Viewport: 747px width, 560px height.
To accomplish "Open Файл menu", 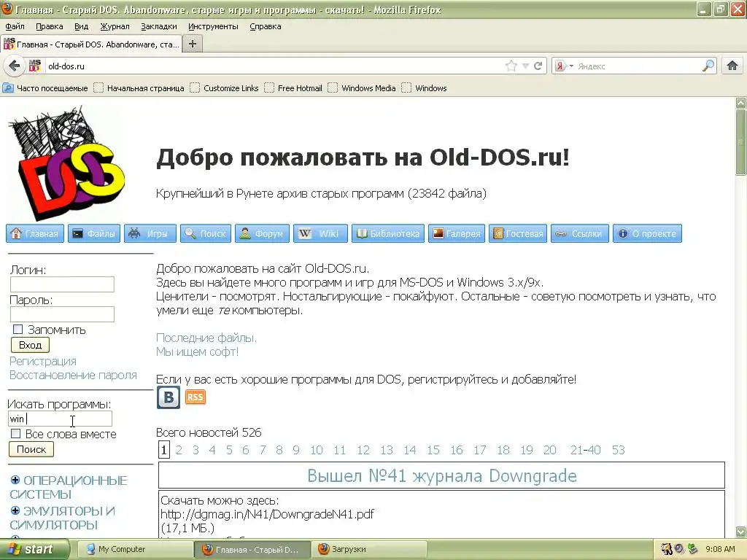I will [15, 26].
